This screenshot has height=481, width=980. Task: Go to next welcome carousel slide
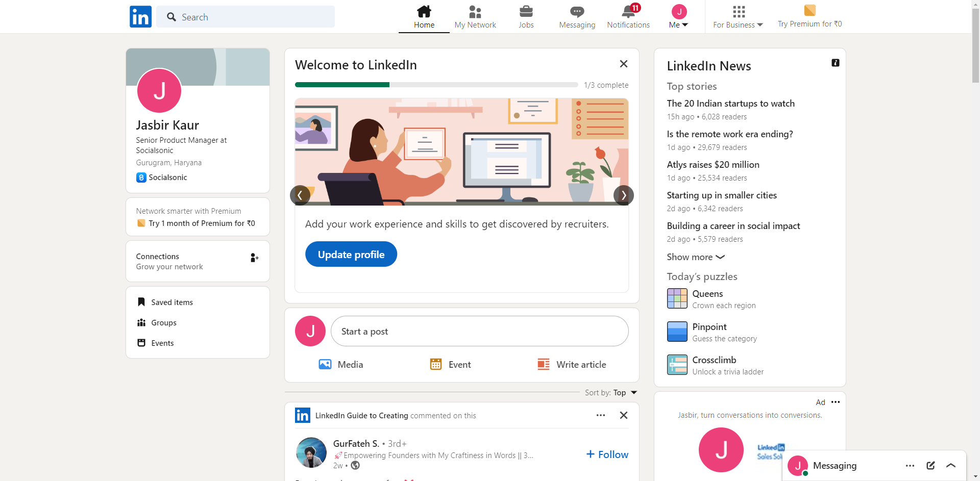624,195
